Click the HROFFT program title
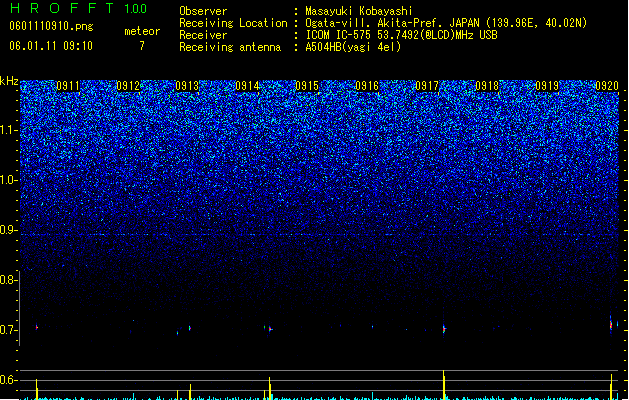Image resolution: width=629 pixels, height=400 pixels. pos(61,8)
